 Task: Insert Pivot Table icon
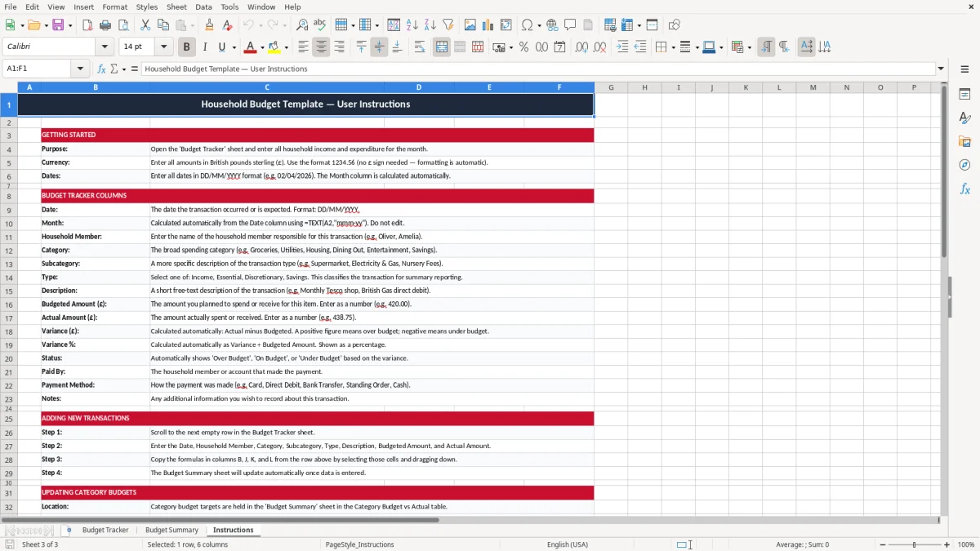tap(506, 25)
